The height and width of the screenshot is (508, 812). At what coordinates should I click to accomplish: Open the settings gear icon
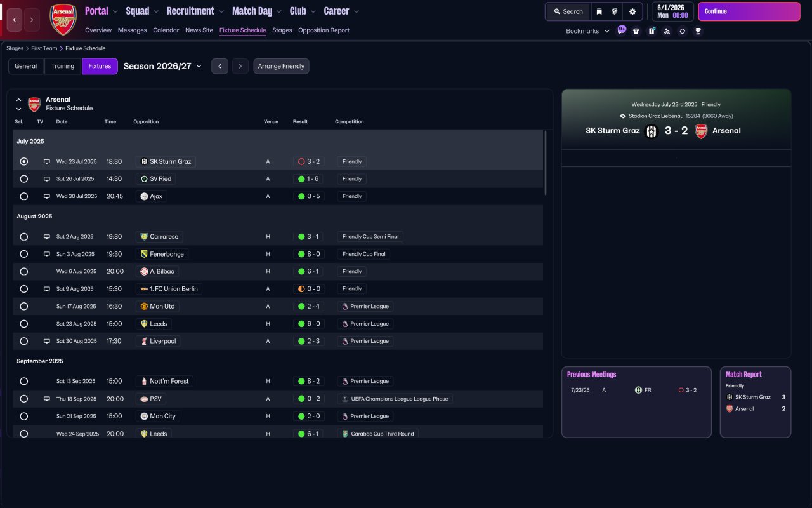pos(632,11)
